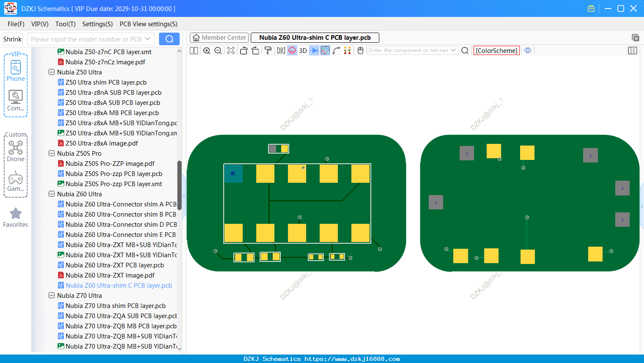Open the Settings(S) menu

click(x=98, y=24)
